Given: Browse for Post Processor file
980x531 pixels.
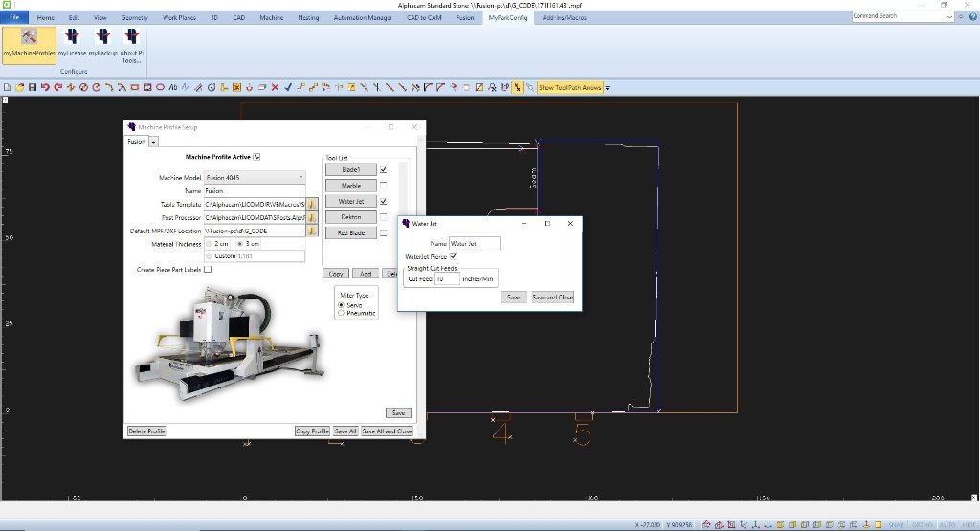Looking at the screenshot, I should (312, 217).
